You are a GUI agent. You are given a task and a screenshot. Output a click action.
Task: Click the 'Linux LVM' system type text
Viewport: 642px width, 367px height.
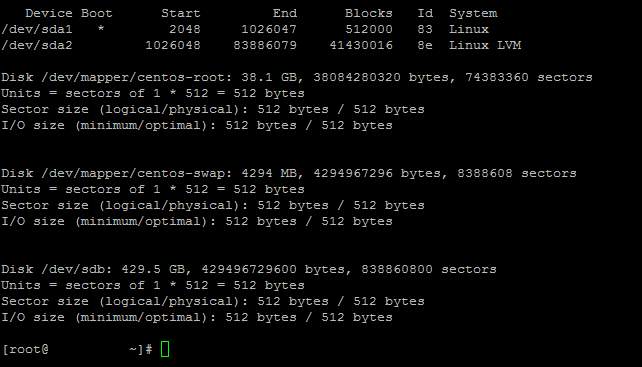485,45
